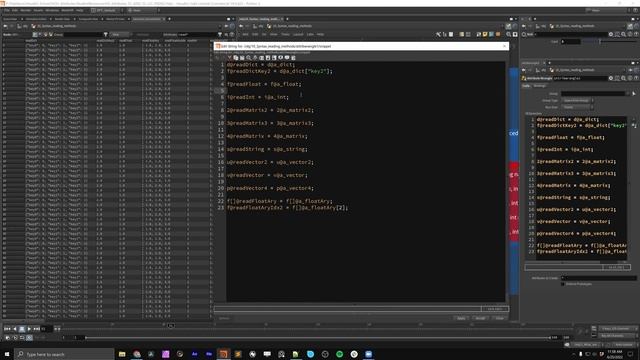Switch to the Code tab in parameters
640x360 pixels.
click(527, 86)
